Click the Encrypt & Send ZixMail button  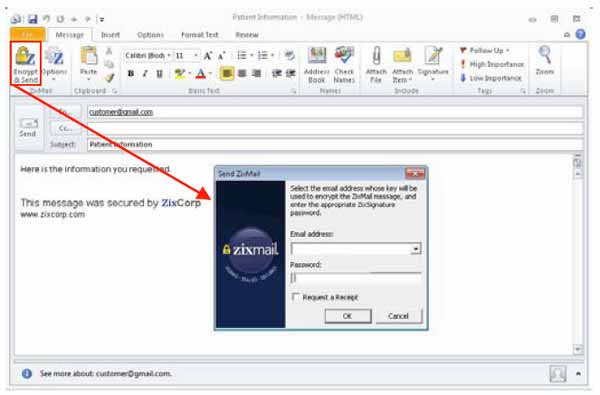[x=25, y=64]
